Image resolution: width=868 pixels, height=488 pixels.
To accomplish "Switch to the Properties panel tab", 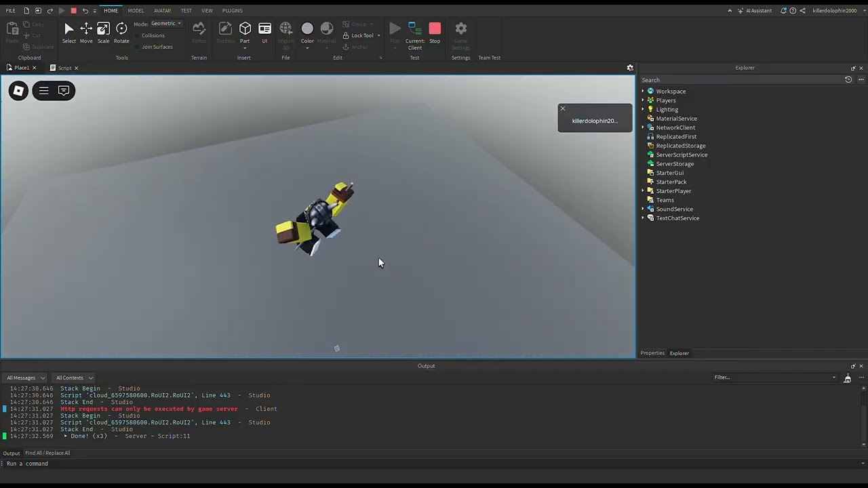I will point(652,353).
